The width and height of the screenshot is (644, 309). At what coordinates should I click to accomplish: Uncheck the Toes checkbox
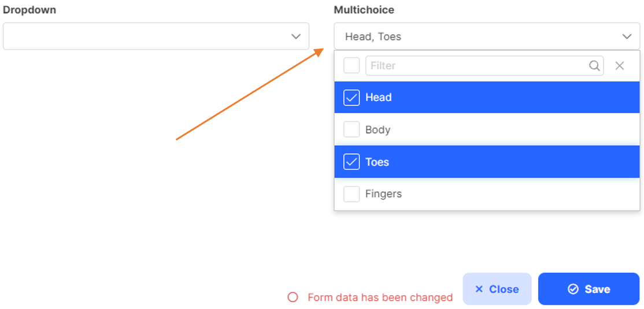[x=351, y=162]
